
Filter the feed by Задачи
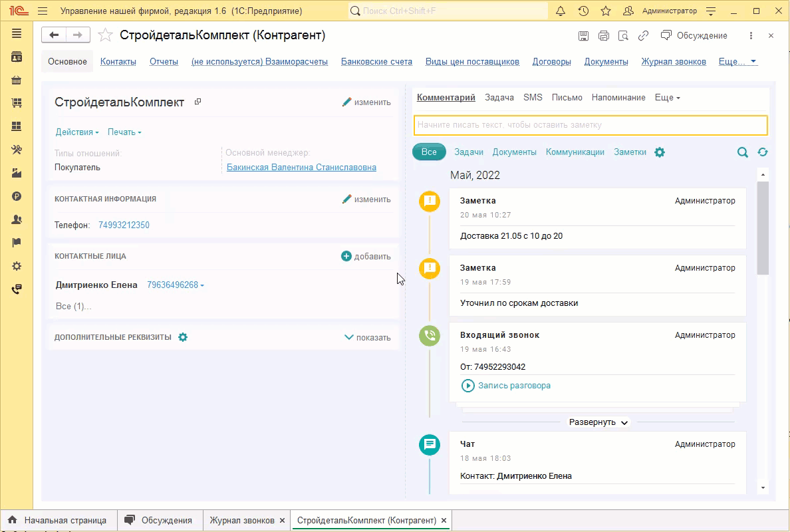pyautogui.click(x=469, y=152)
